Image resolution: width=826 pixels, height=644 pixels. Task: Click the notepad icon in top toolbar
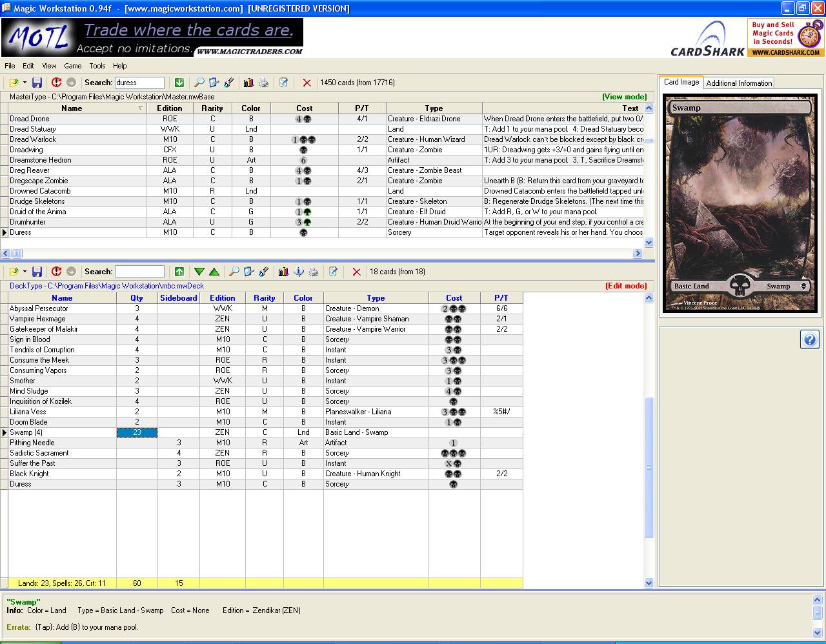tap(283, 83)
